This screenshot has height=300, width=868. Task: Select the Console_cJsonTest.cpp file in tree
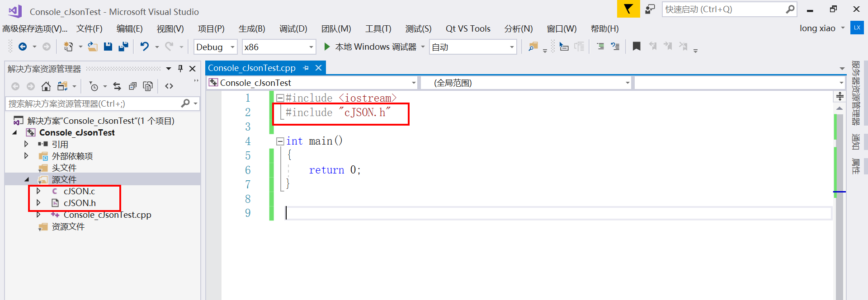pos(107,215)
